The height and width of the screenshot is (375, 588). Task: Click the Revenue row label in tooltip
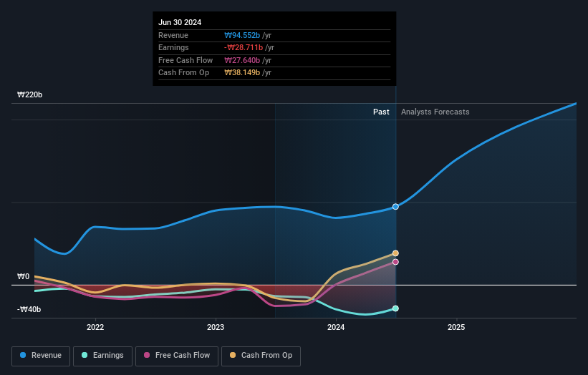tap(173, 35)
